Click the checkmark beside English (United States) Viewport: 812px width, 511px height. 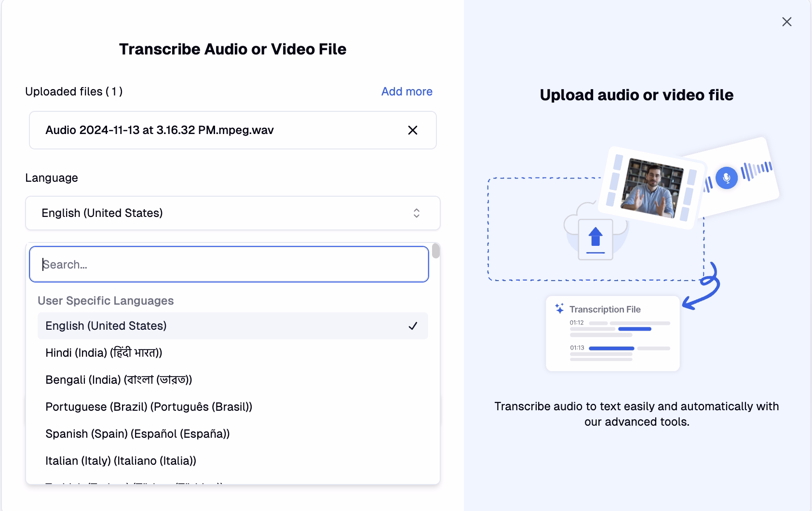coord(413,326)
